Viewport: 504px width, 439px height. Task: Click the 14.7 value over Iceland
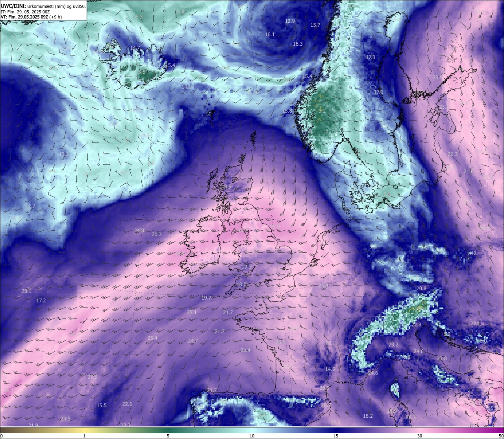pos(135,48)
